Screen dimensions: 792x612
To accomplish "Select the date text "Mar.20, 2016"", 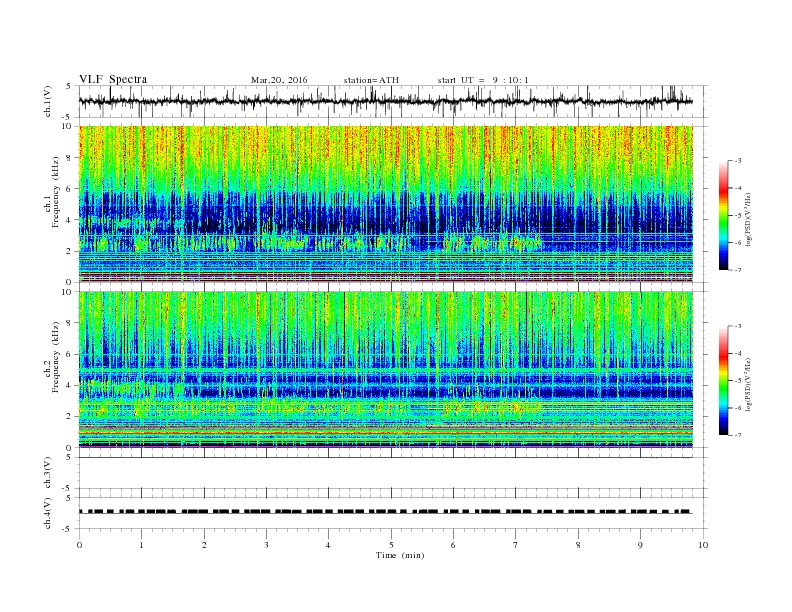I will [x=279, y=80].
